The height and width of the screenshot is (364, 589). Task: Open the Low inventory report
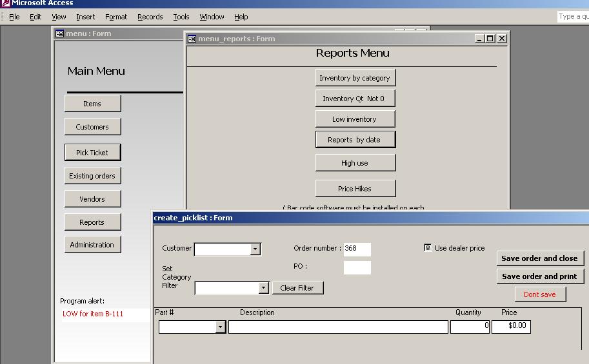coord(355,119)
